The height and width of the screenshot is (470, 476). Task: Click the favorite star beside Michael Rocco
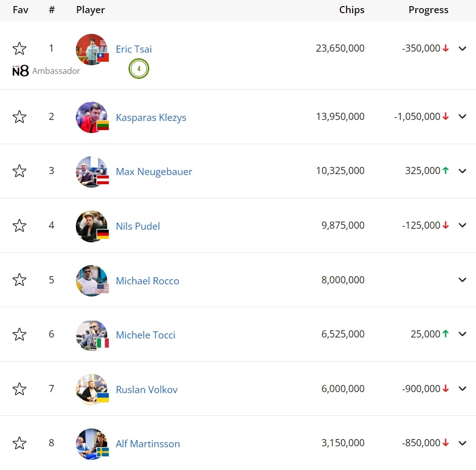[19, 280]
